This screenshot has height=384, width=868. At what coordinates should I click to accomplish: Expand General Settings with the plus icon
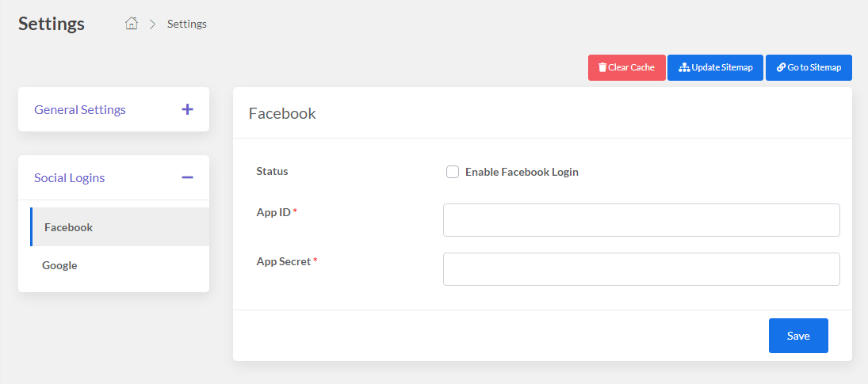pyautogui.click(x=188, y=109)
